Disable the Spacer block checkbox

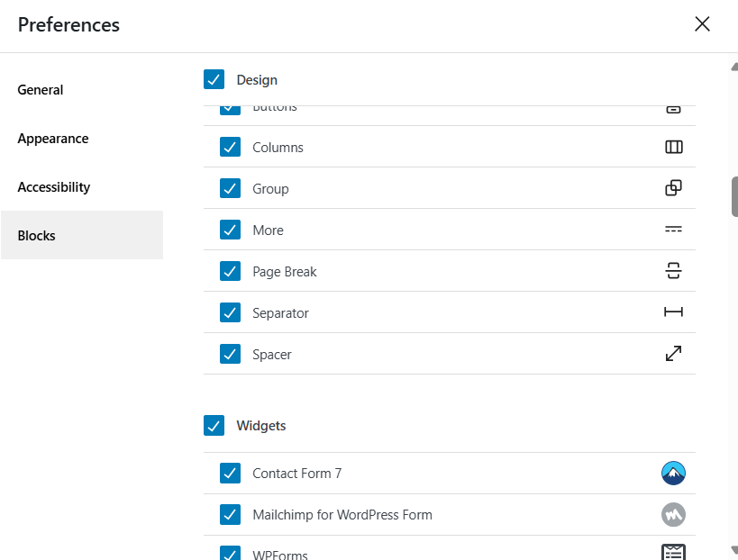point(230,354)
